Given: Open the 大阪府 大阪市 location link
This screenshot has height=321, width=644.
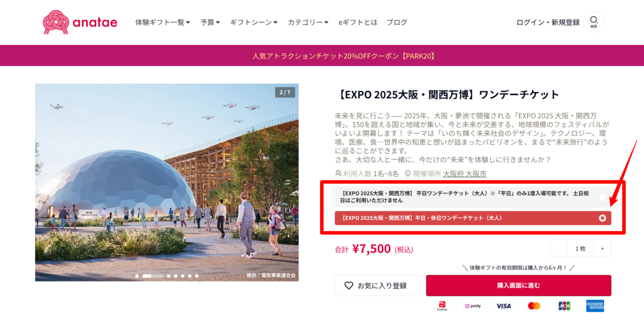Looking at the screenshot, I should pos(465,174).
